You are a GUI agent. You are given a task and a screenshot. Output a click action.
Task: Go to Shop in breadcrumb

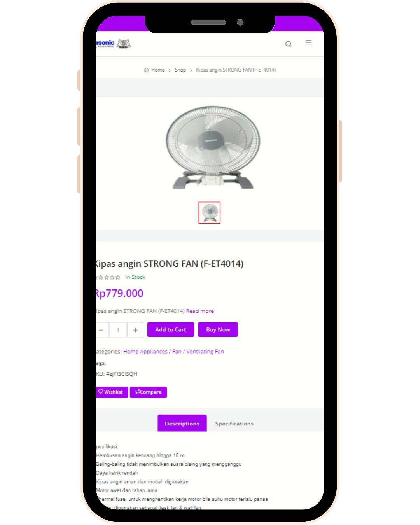180,70
